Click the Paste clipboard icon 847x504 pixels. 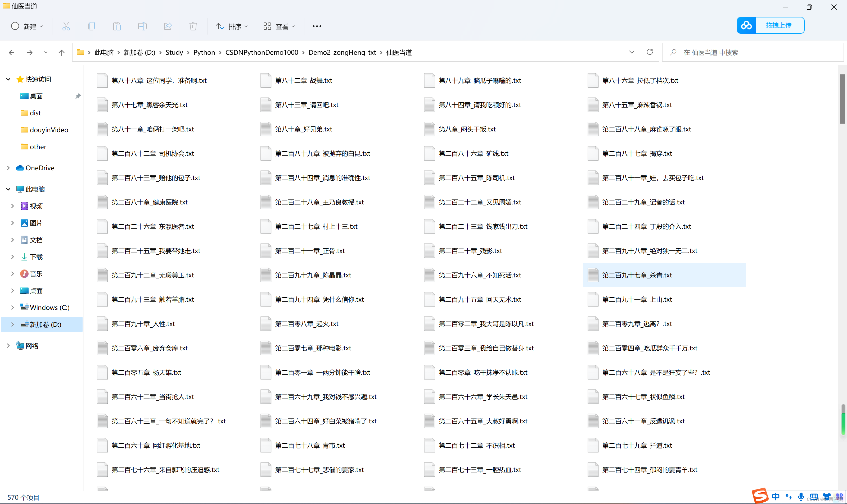point(117,26)
